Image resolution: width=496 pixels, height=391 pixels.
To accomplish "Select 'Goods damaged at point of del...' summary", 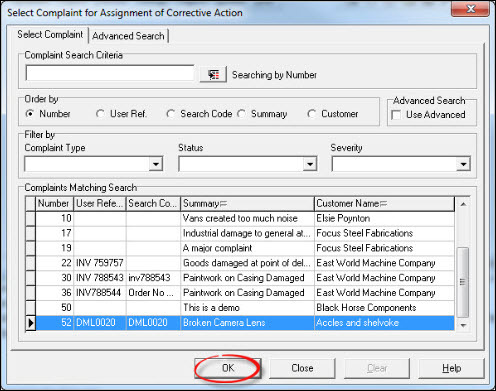I will (247, 263).
